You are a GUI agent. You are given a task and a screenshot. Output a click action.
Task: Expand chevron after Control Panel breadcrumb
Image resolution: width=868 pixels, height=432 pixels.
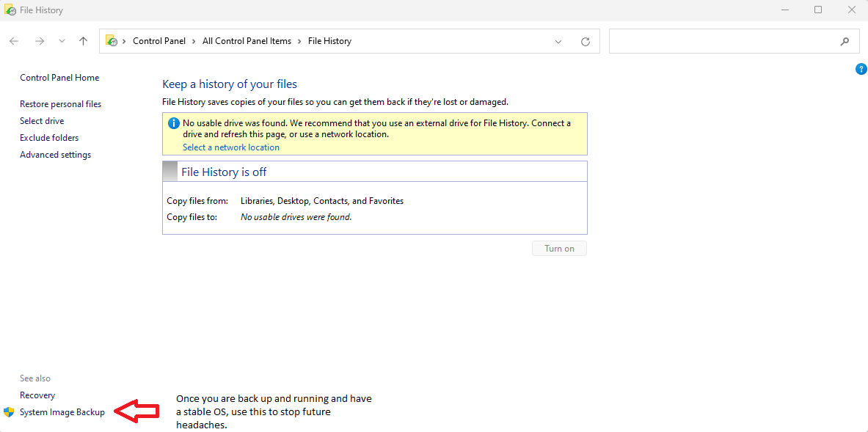tap(194, 41)
